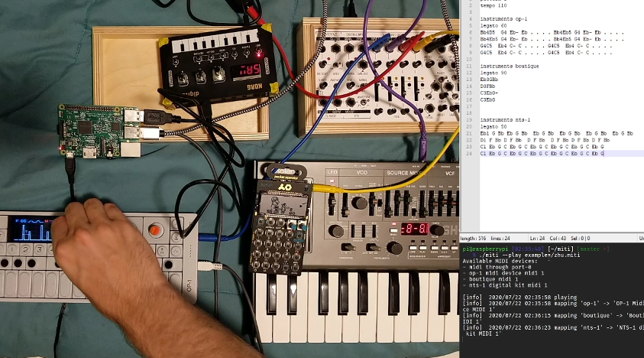
Task: Click line number 17 in the editor gutter
Action: pos(470,106)
